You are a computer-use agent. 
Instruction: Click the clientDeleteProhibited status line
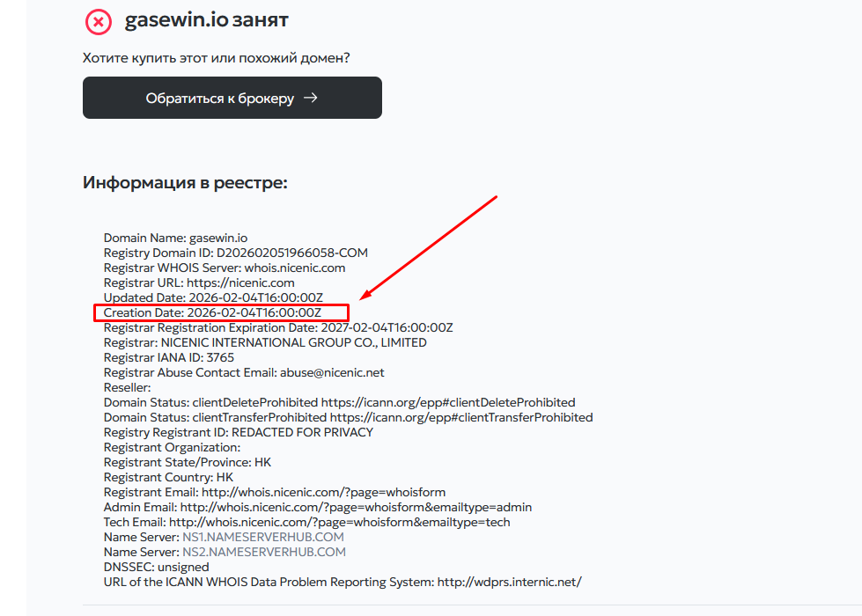(339, 402)
